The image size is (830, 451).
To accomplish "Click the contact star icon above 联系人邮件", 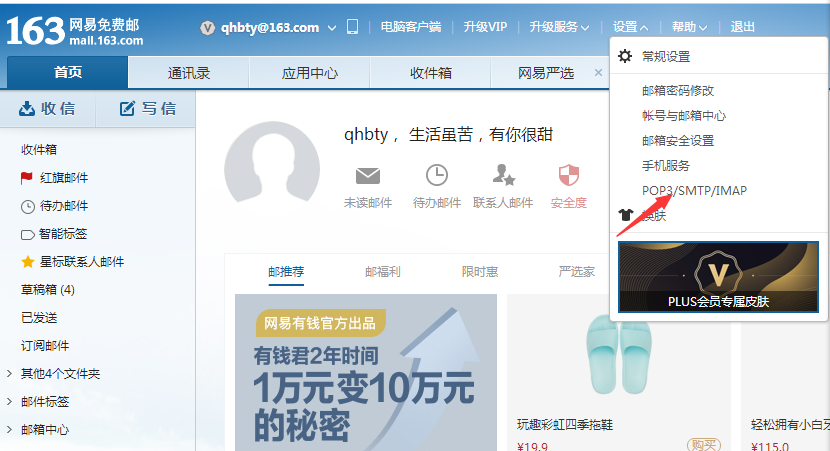I will pos(503,175).
